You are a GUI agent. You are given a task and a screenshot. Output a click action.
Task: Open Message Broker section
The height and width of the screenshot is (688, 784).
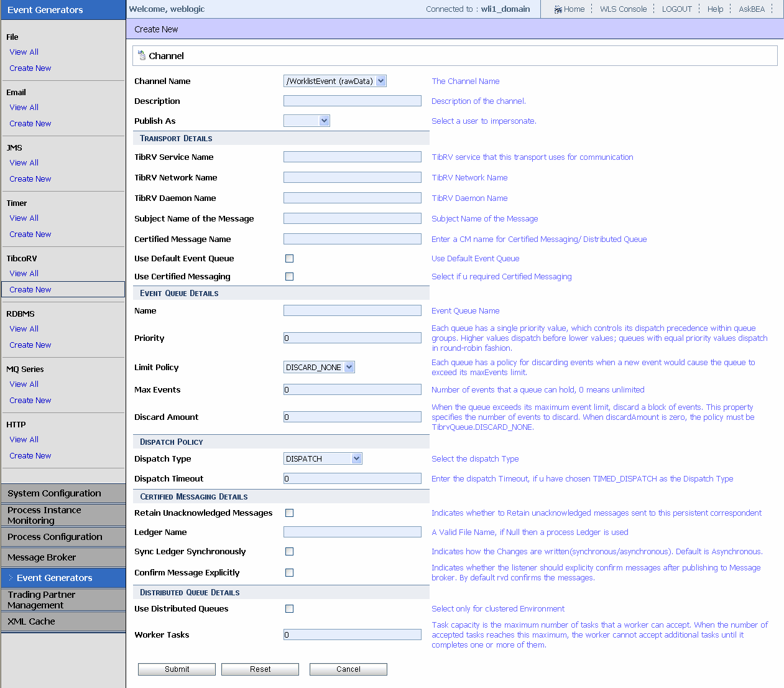(63, 557)
